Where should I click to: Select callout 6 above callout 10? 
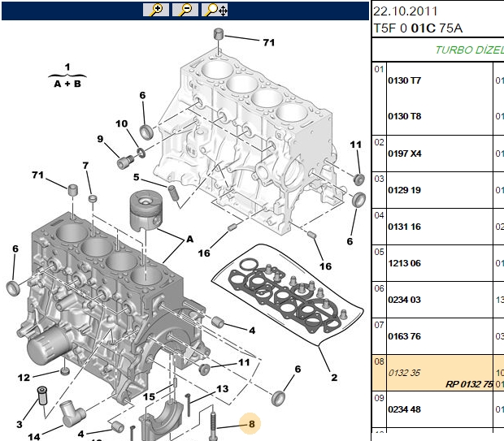click(142, 95)
